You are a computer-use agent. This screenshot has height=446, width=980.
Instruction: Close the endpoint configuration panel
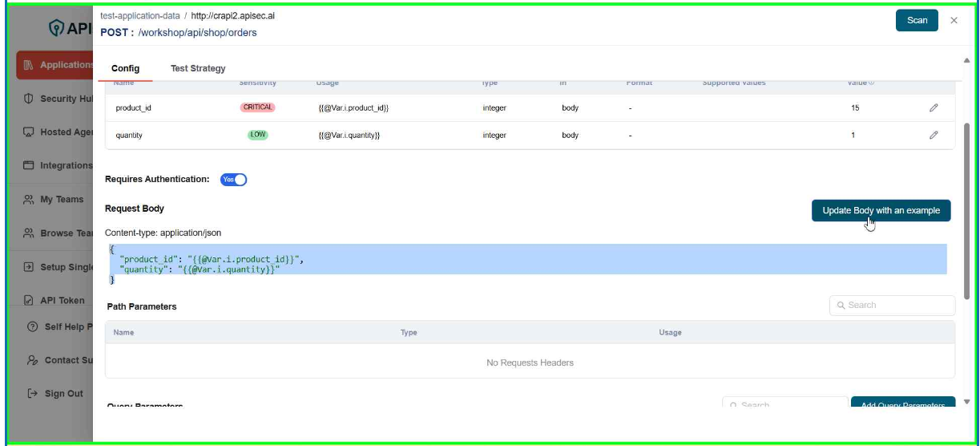click(954, 21)
